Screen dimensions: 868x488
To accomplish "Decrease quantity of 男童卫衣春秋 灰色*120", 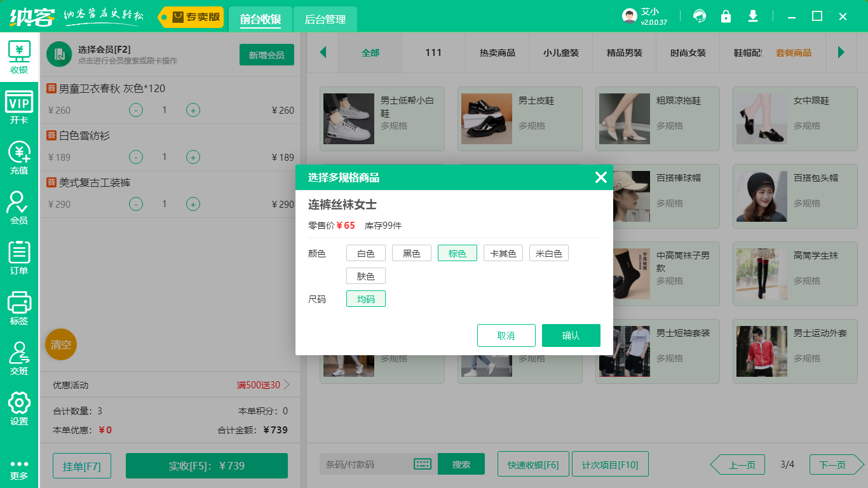I will point(136,110).
